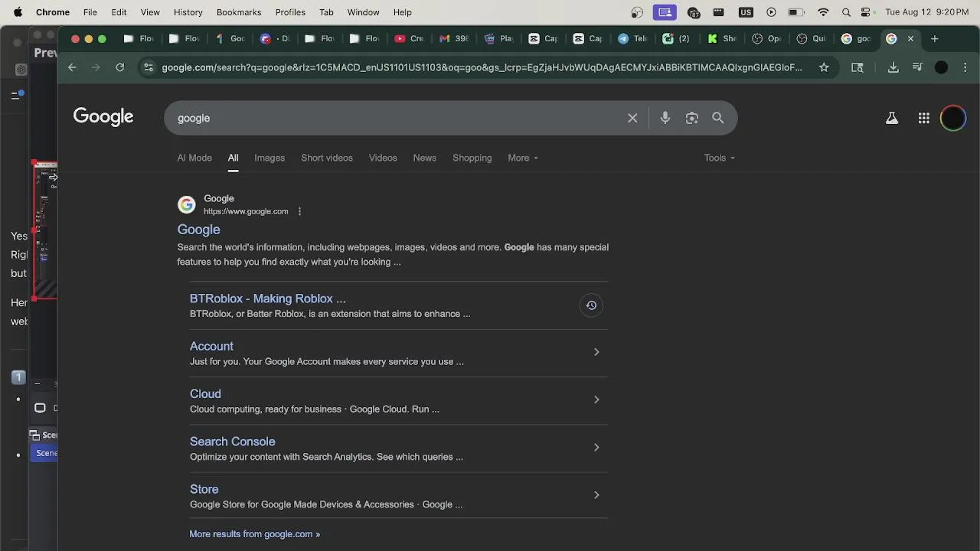Open the Bookmarks menu in menu bar
The image size is (980, 551).
(239, 12)
